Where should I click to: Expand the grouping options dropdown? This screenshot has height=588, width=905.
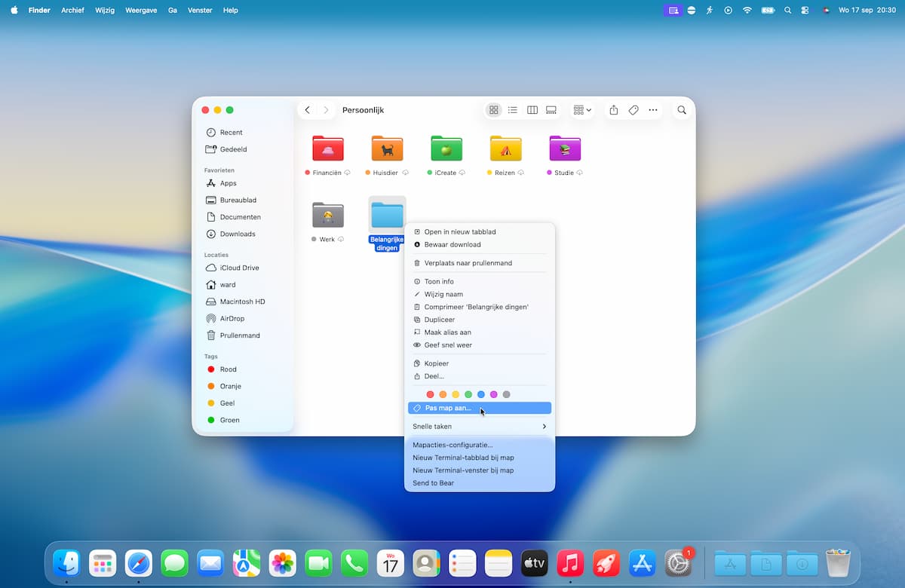tap(582, 110)
